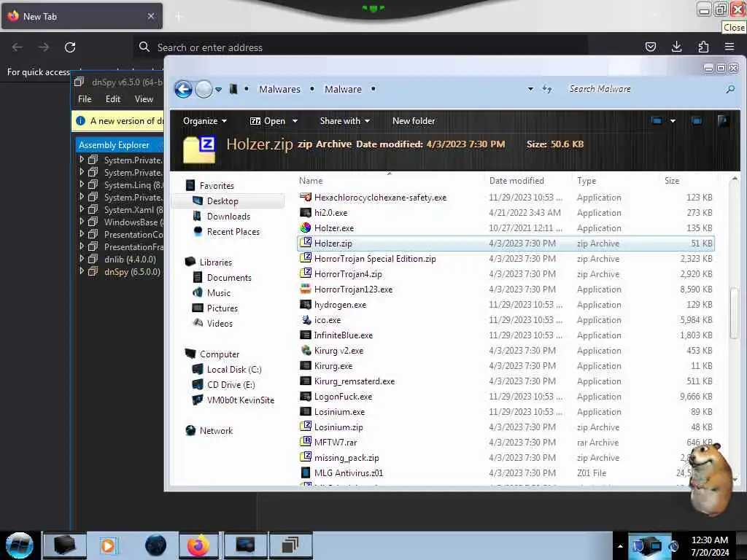
Task: Expand the System.Linq assembly node
Action: point(82,184)
